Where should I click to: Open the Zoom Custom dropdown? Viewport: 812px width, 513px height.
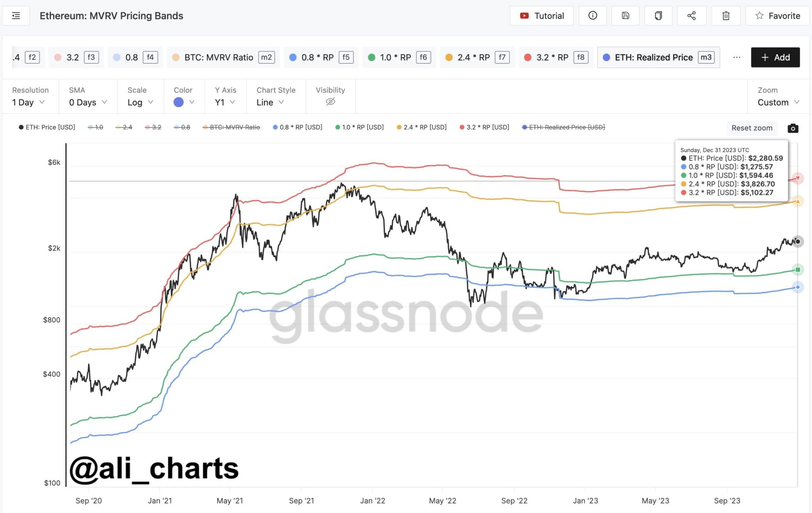tap(778, 102)
